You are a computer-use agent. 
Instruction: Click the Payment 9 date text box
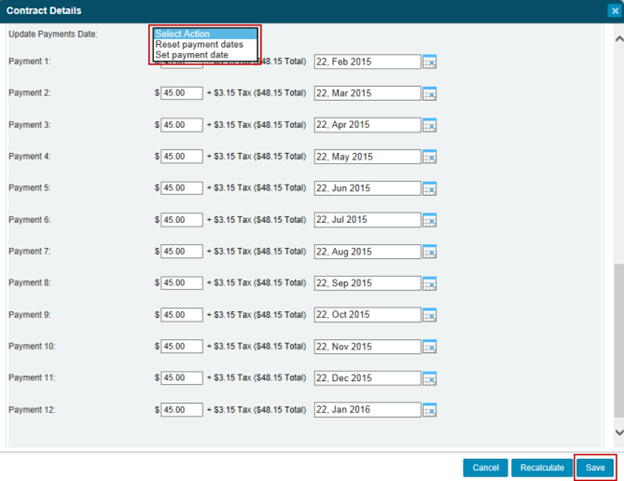click(x=366, y=315)
